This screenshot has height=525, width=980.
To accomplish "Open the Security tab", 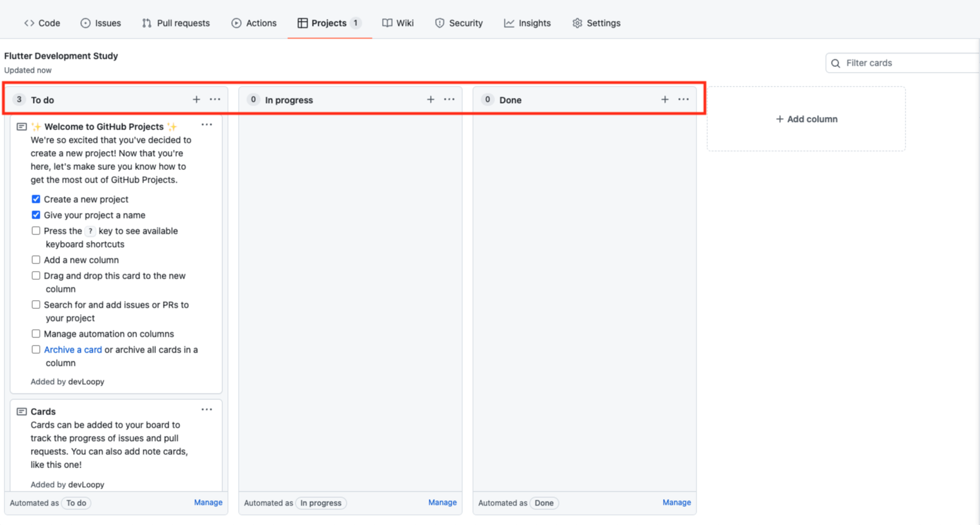I will (x=458, y=23).
